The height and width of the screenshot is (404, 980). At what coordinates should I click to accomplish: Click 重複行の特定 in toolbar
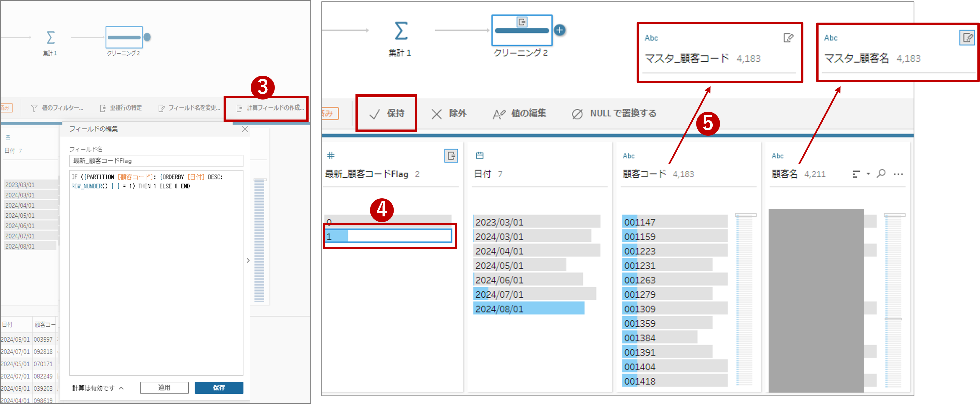click(121, 108)
